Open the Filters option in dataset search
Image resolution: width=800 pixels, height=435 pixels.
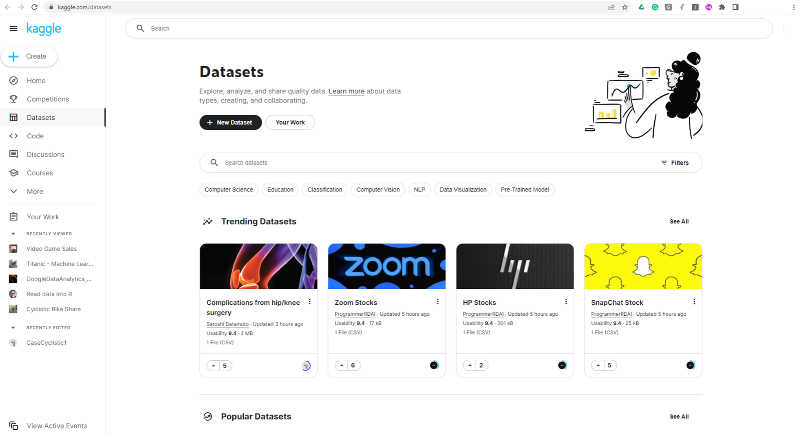point(675,163)
